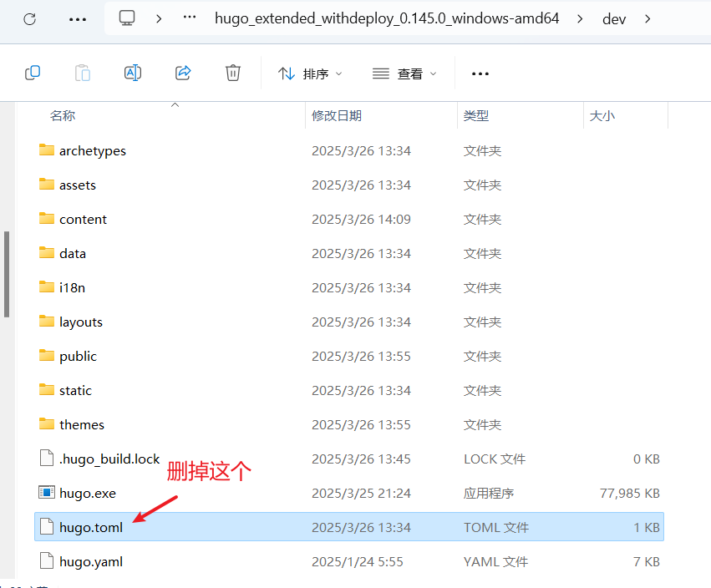Image resolution: width=711 pixels, height=588 pixels.
Task: Click the Paste icon in toolbar
Action: pyautogui.click(x=83, y=73)
